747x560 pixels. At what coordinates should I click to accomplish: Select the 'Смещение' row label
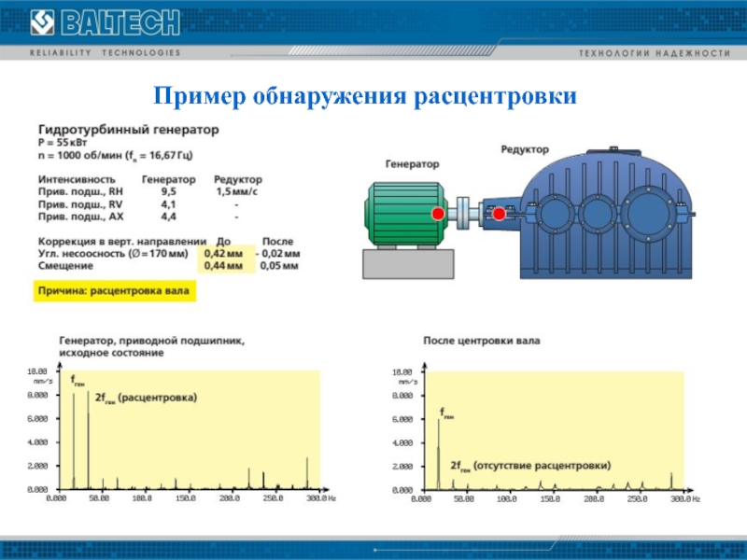65,266
